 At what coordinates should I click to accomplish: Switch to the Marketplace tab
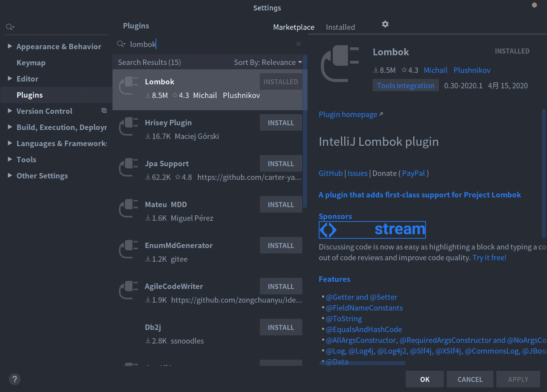click(294, 27)
